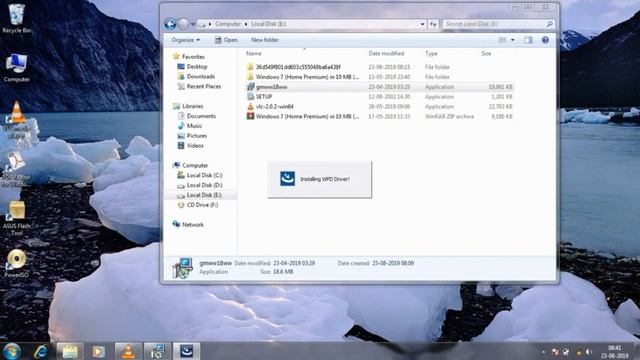Sort by the Size column header

coord(486,53)
